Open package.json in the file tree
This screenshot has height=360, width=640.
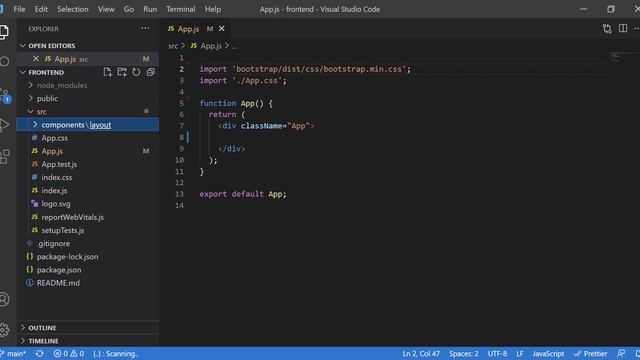coord(87,270)
